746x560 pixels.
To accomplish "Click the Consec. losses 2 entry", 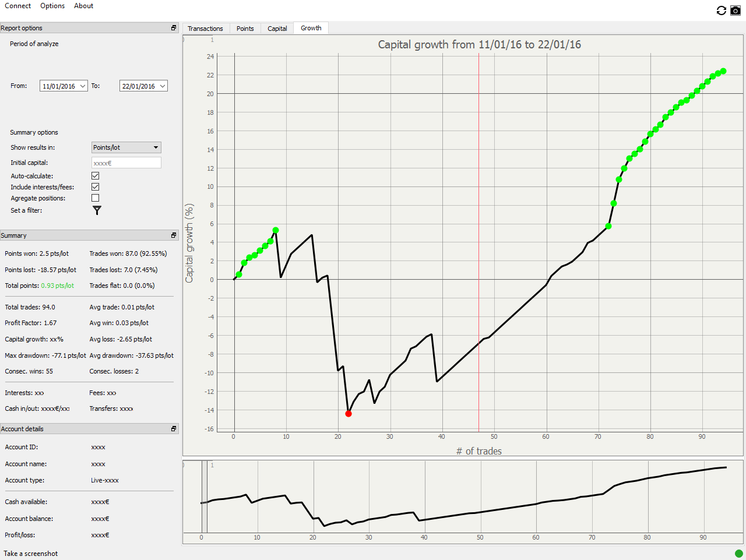I will tap(114, 371).
